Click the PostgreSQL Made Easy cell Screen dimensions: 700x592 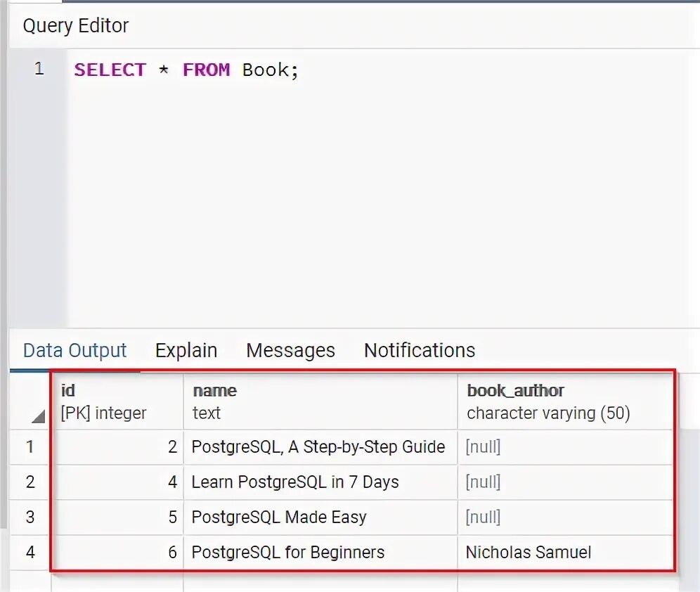tap(278, 517)
